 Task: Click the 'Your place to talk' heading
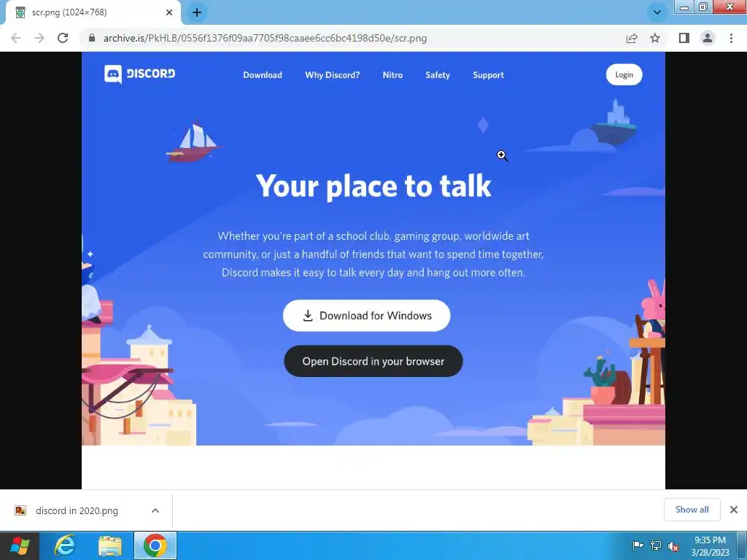[x=373, y=186]
